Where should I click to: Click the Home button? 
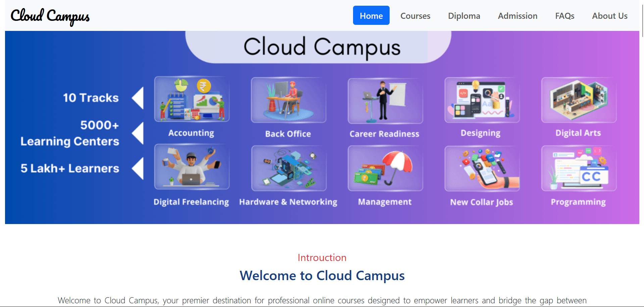371,15
